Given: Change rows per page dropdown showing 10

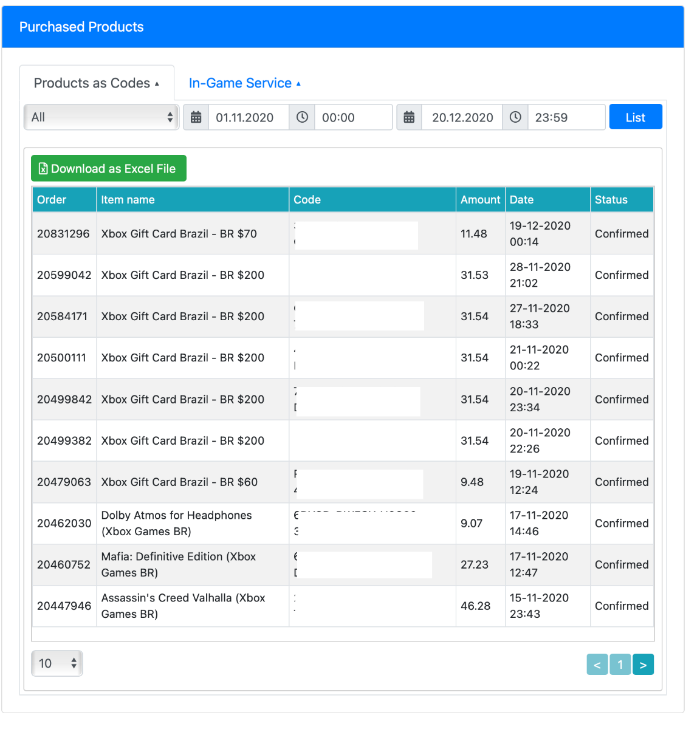Looking at the screenshot, I should click(x=57, y=663).
